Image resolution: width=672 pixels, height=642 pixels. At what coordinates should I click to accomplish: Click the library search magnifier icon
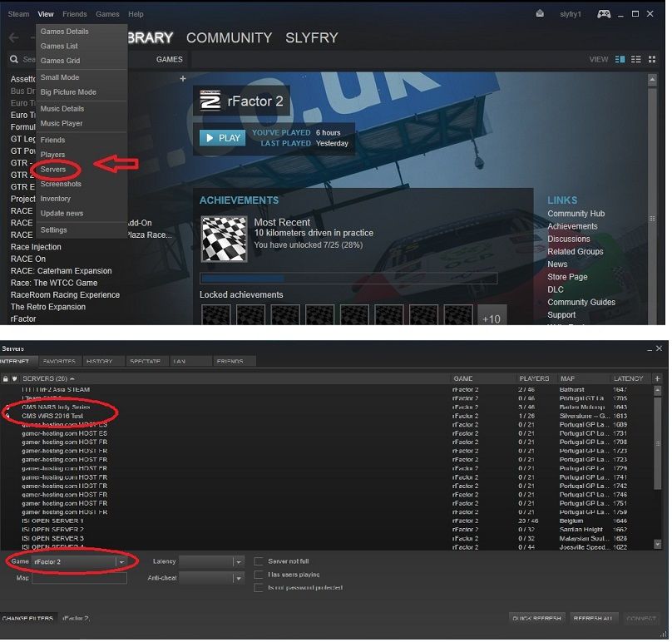(14, 59)
